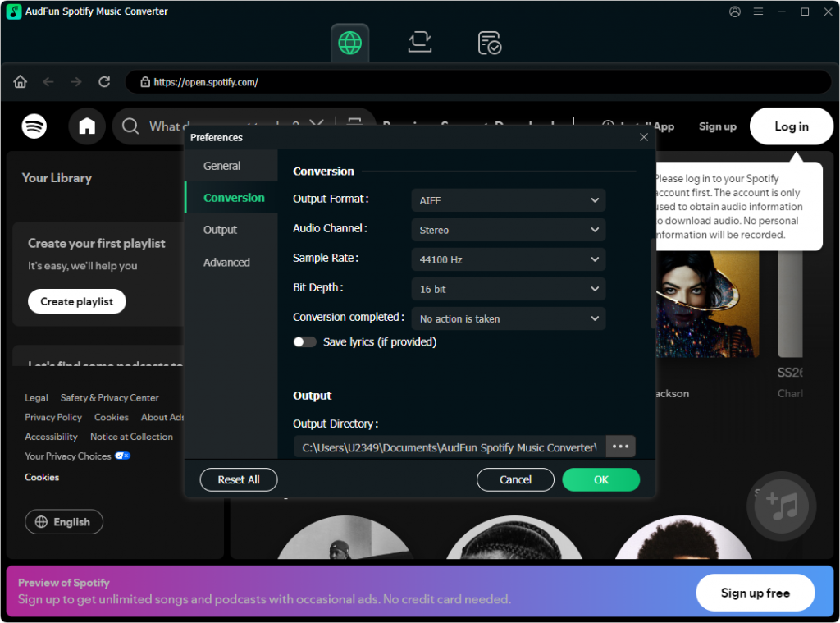Open the converting list icon
This screenshot has height=623, width=840.
pos(419,43)
